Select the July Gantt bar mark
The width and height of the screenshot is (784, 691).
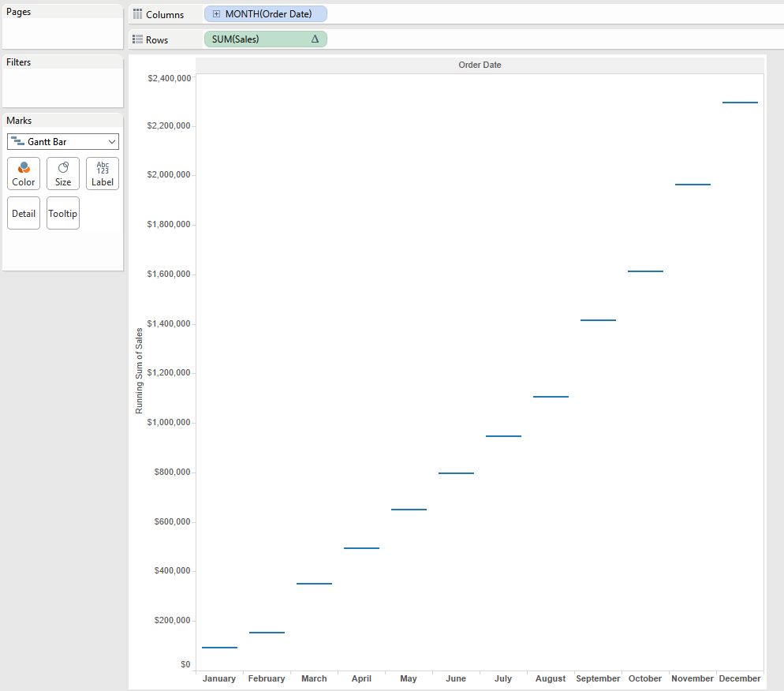pos(503,436)
